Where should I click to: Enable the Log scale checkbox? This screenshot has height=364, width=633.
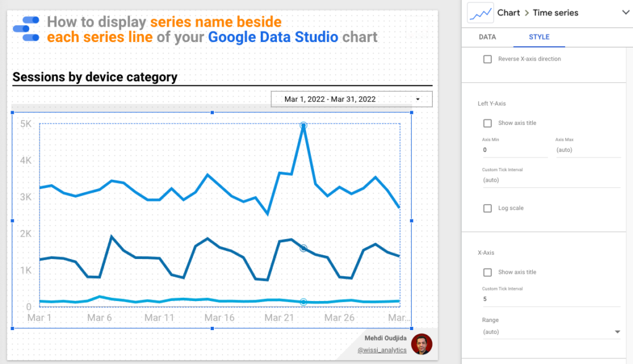pos(488,208)
